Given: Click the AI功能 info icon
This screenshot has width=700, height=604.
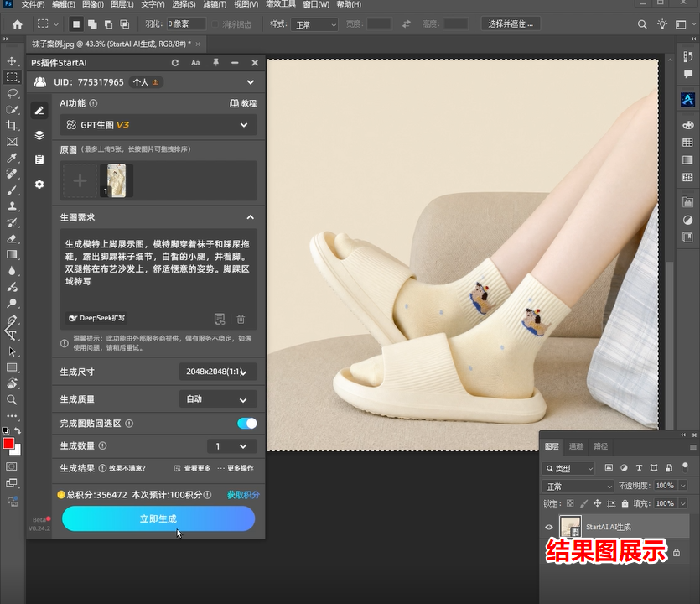Looking at the screenshot, I should (93, 103).
